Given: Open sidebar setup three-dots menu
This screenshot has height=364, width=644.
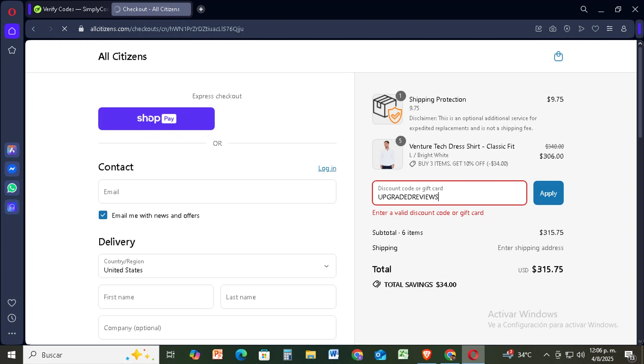Looking at the screenshot, I should [12, 333].
